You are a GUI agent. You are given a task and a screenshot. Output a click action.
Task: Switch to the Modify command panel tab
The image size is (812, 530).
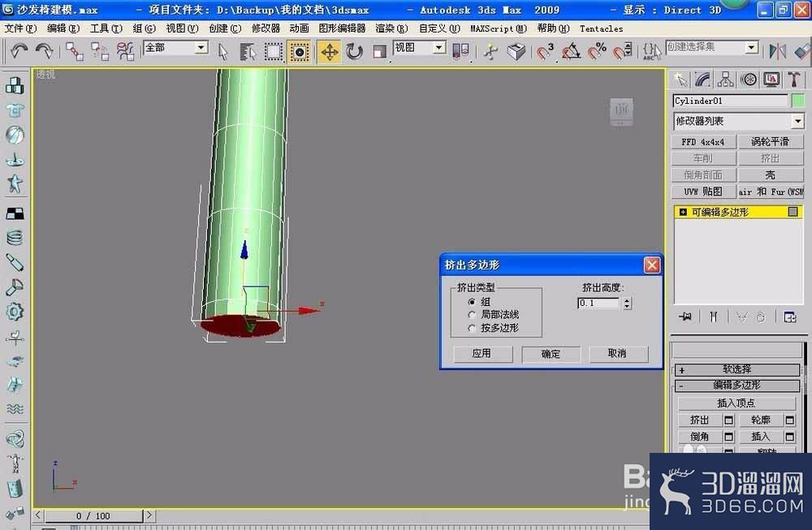click(x=702, y=80)
